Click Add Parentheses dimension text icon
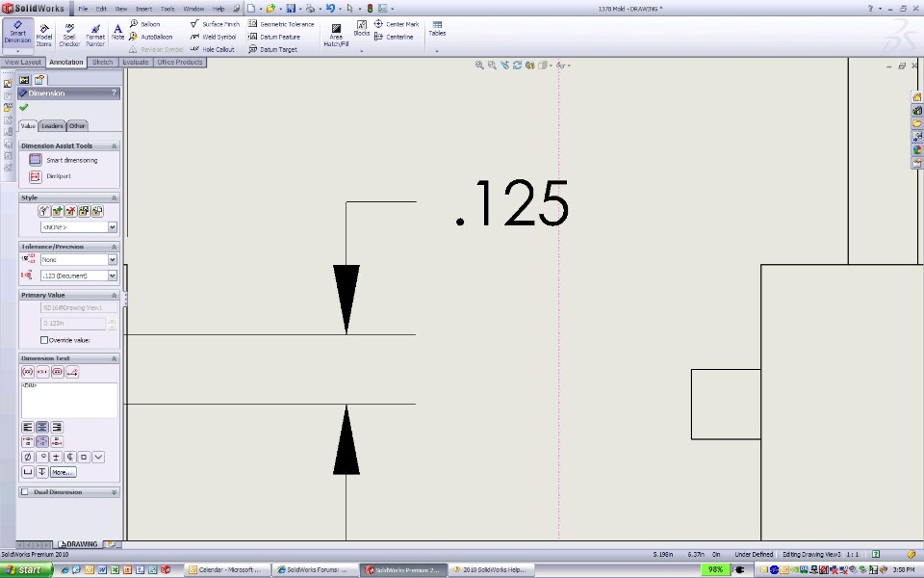 [27, 372]
